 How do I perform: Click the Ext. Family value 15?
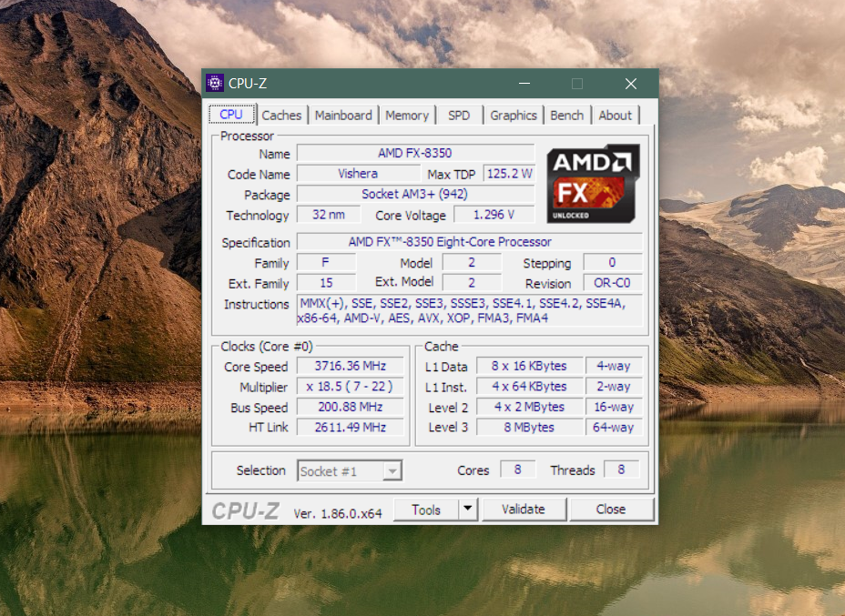tap(326, 283)
